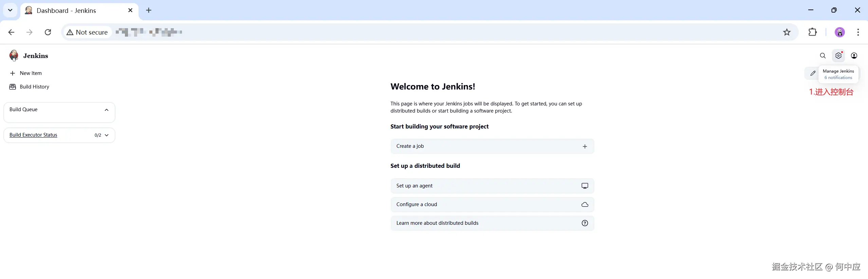
Task: Click the Jenkins search magnifier icon
Action: point(823,56)
